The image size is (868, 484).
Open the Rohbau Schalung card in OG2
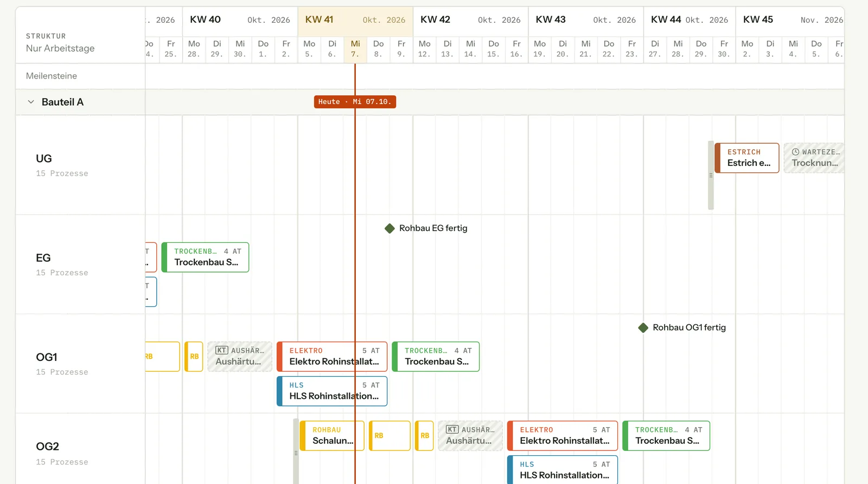click(332, 435)
